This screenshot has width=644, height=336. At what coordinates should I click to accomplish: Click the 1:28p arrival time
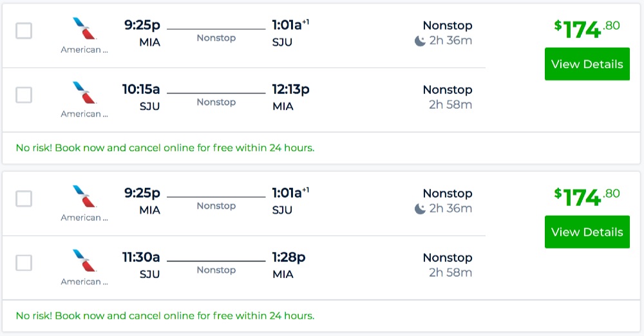[x=289, y=257]
